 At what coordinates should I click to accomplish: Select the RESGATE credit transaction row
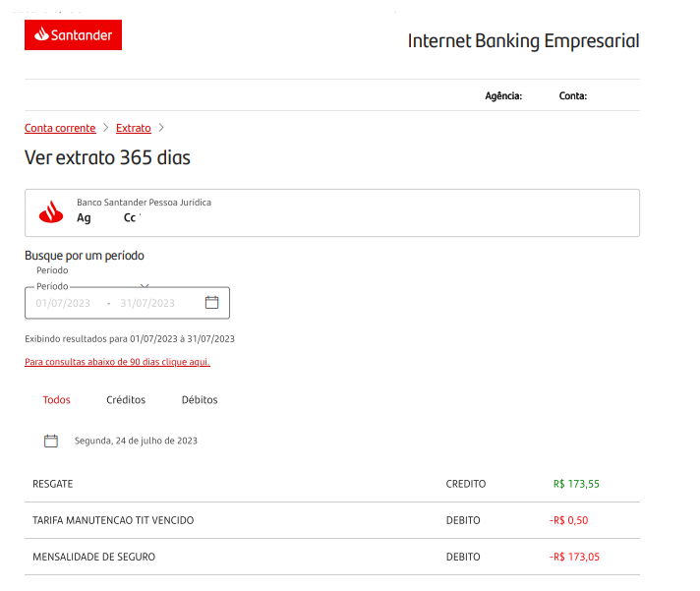pos(332,484)
